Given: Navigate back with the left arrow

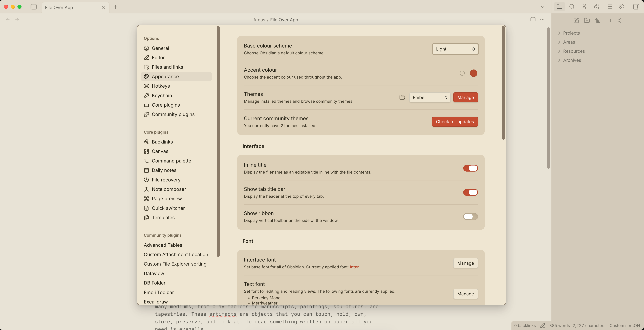Looking at the screenshot, I should pos(8,19).
